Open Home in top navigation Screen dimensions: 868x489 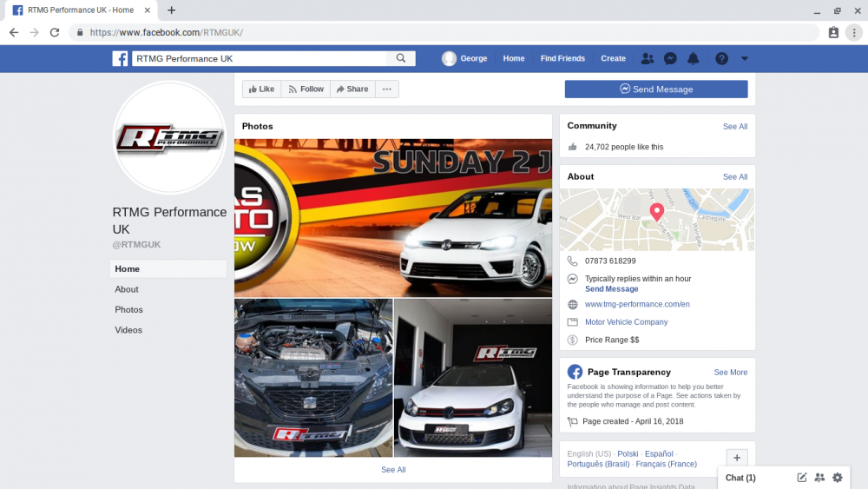pos(513,58)
